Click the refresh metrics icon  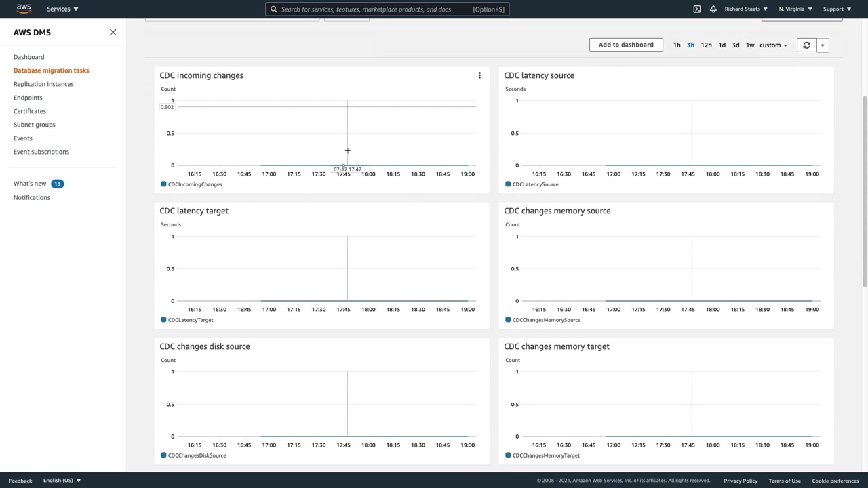pos(806,45)
